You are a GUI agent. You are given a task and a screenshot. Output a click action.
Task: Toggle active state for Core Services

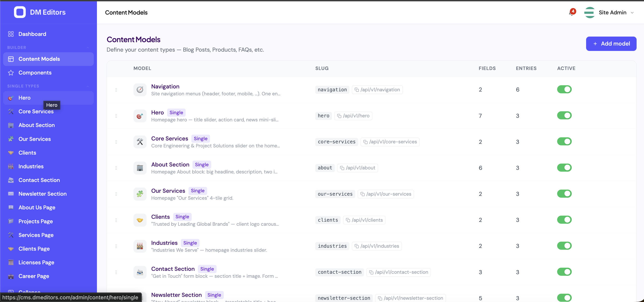point(564,142)
